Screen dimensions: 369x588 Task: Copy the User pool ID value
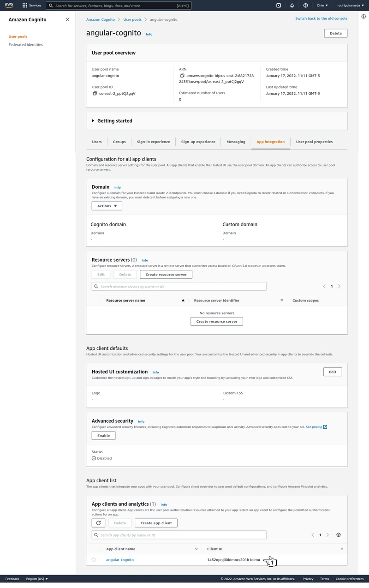click(95, 93)
